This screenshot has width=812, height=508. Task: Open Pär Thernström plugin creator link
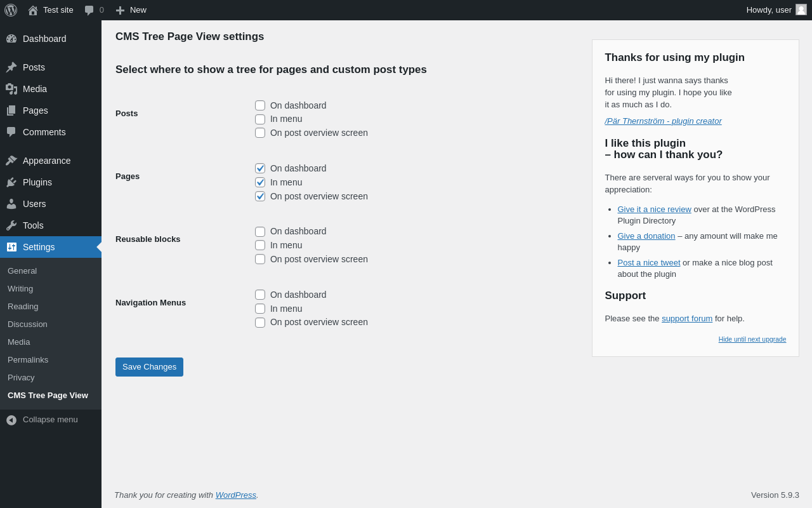[x=663, y=121]
